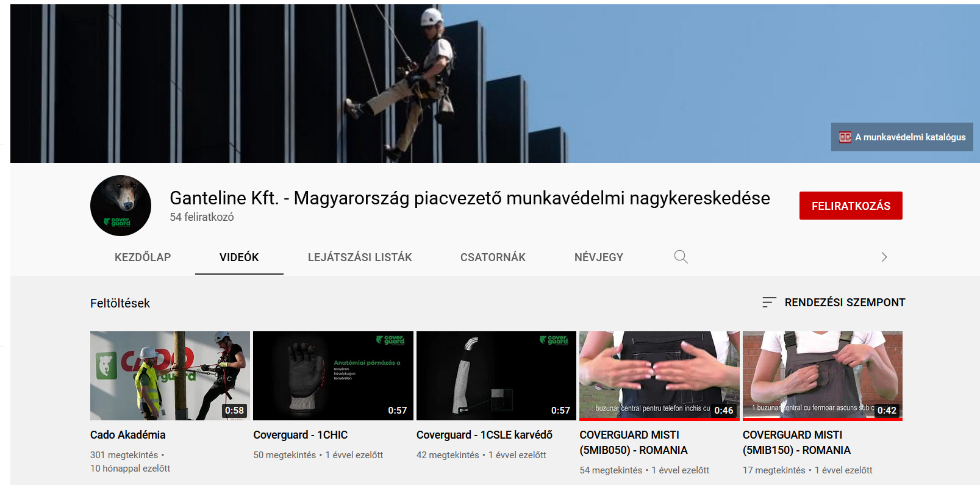The height and width of the screenshot is (485, 980).
Task: Click the 0:46 duration badge
Action: [724, 411]
